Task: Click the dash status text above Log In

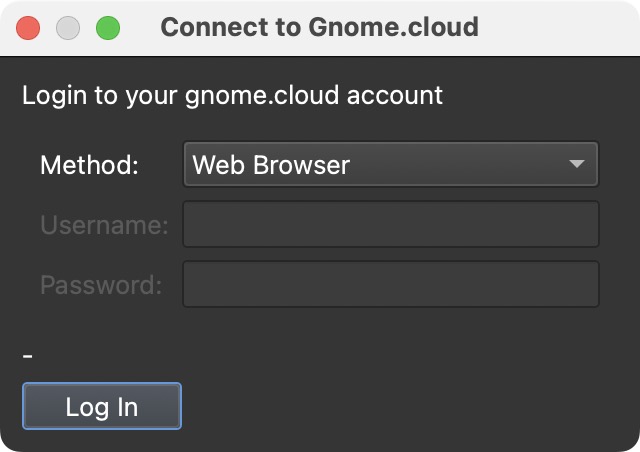Action: [28, 355]
